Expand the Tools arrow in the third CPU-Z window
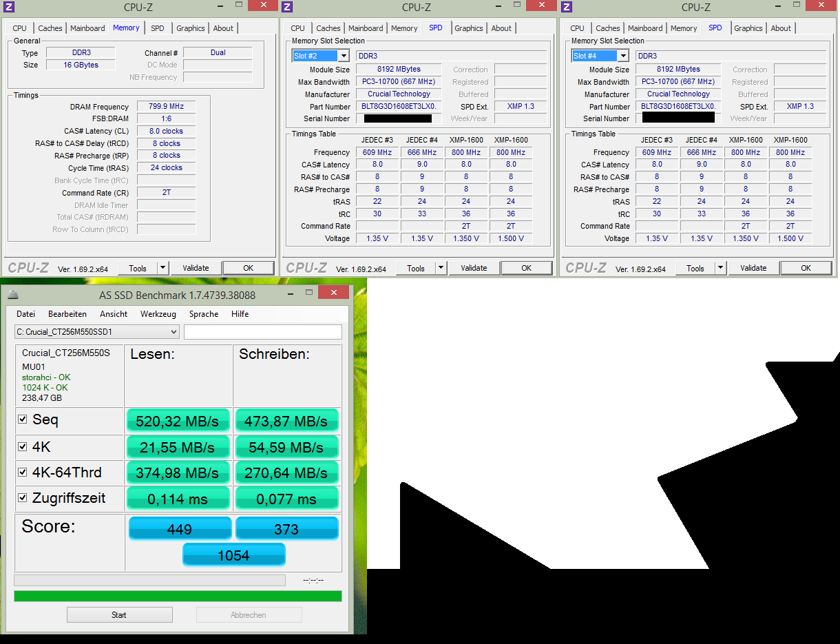 [720, 268]
